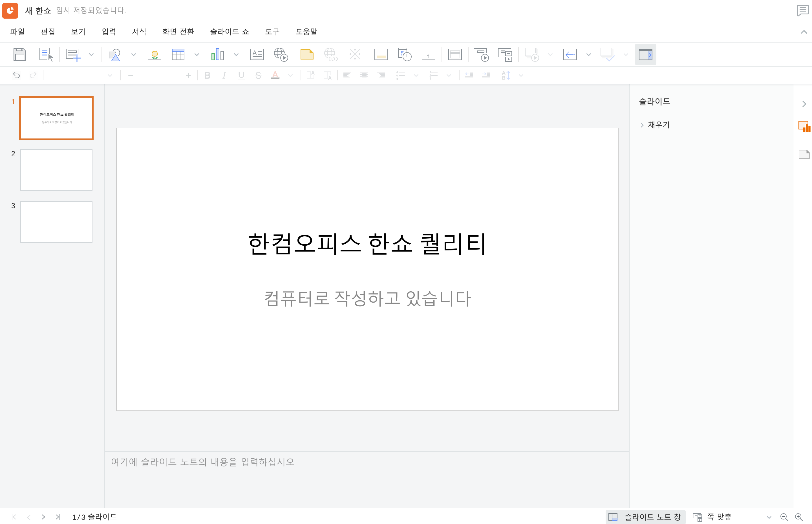The image size is (812, 524).
Task: Go to next slide with status bar arrow
Action: click(x=43, y=517)
